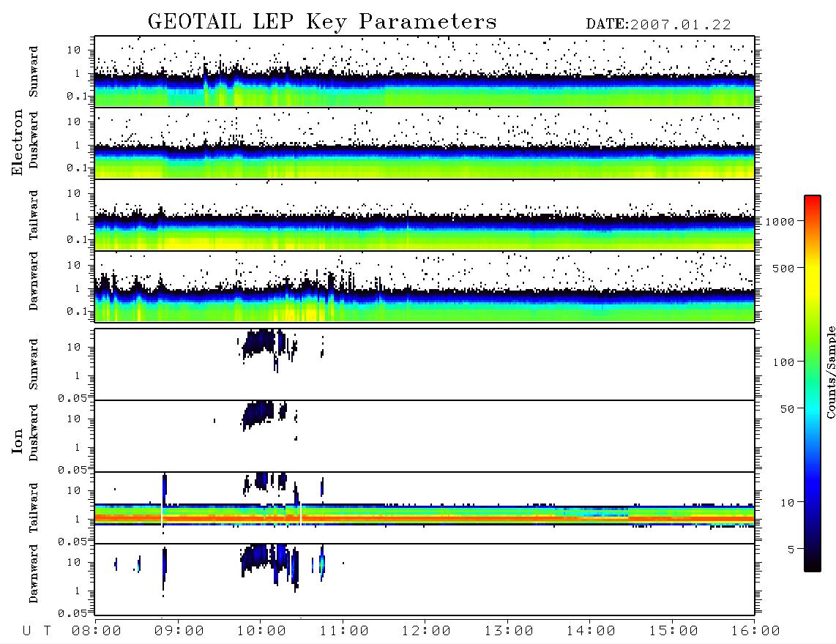The height and width of the screenshot is (644, 836).
Task: Click the Electron Sunward spectrogram panel
Action: (425, 72)
